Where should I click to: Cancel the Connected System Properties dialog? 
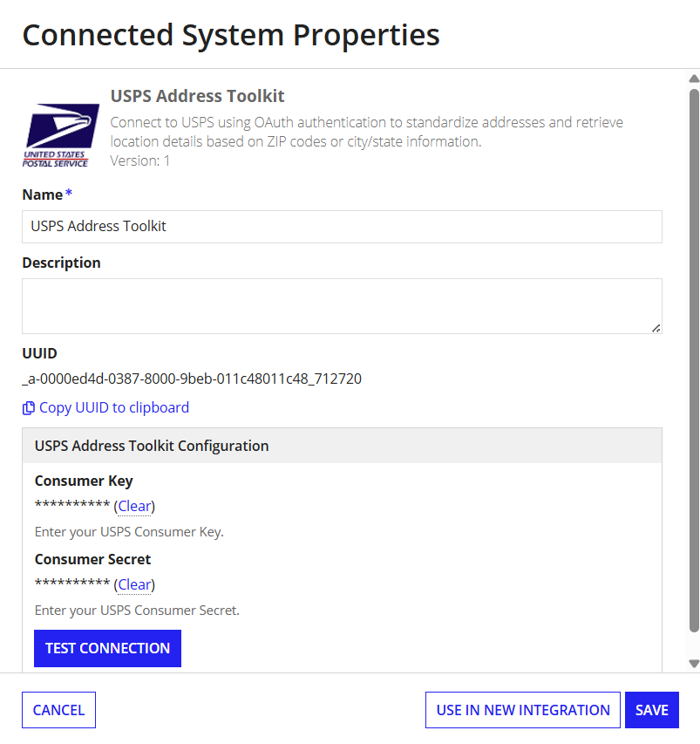pos(58,710)
